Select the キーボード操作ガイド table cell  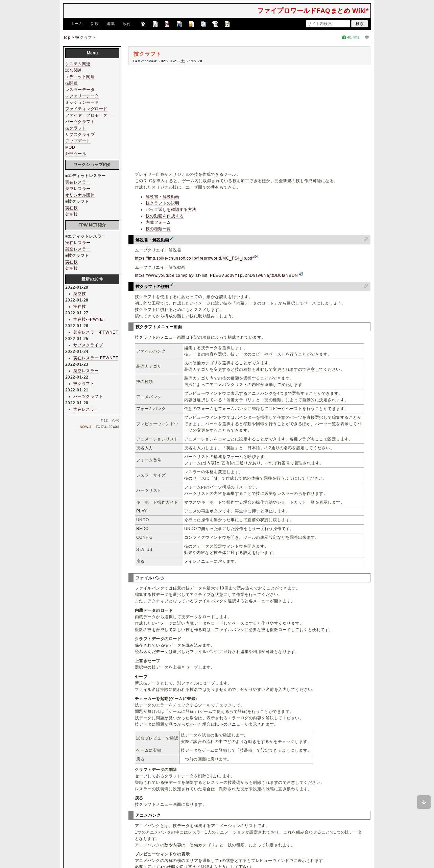coord(159,502)
